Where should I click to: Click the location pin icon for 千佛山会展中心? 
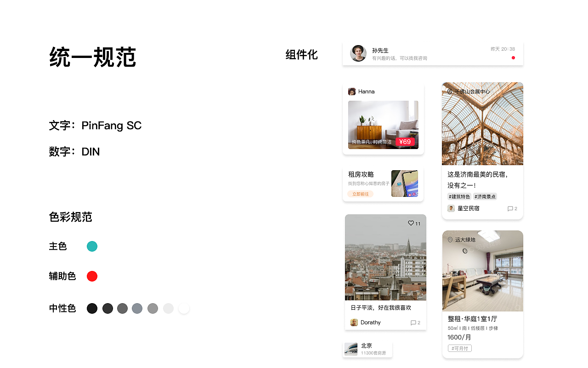click(x=450, y=92)
